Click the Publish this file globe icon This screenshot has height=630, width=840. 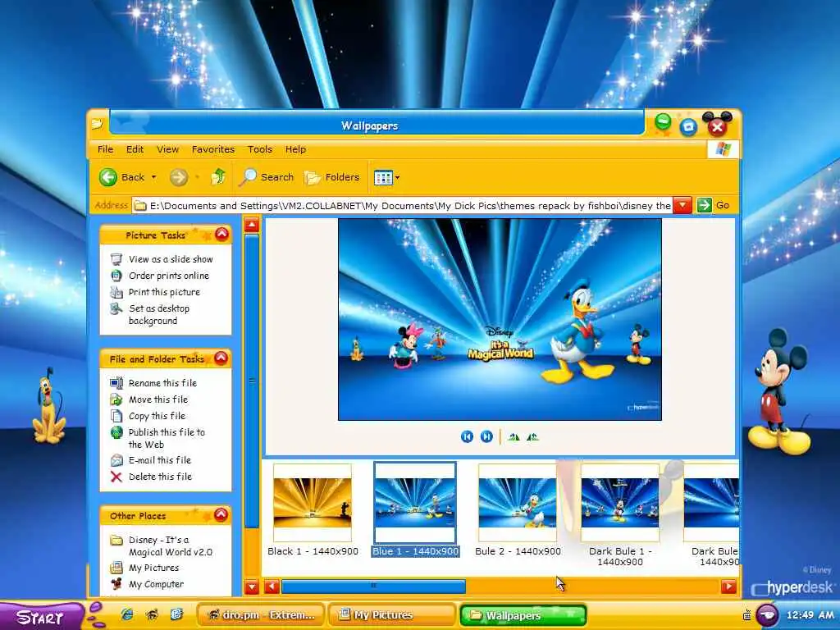(x=116, y=432)
